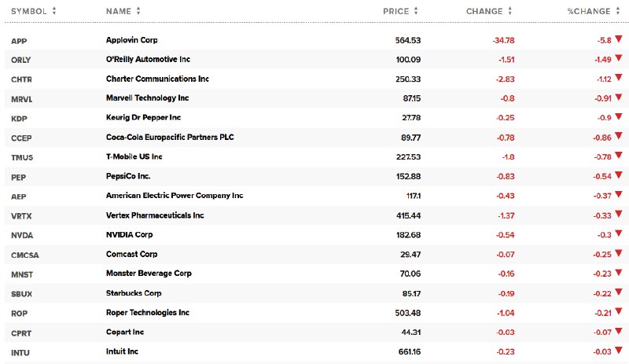Click the Roper Technologies price 503.48
Viewport: 629px width, 364px height.
coord(407,313)
